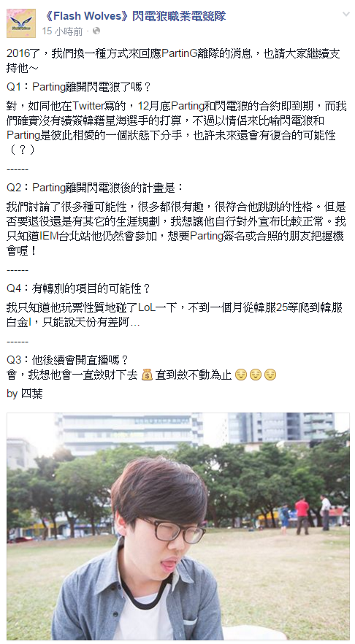Click the money bag emoji
The image size is (355, 644).
click(x=147, y=375)
